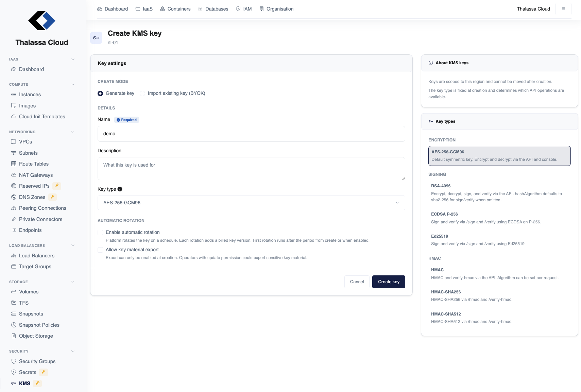Select the ECDSA P-256 key type entry
The image size is (581, 392).
coord(499,218)
